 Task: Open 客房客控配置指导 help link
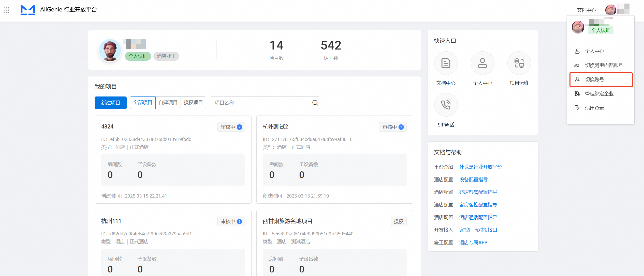(478, 205)
